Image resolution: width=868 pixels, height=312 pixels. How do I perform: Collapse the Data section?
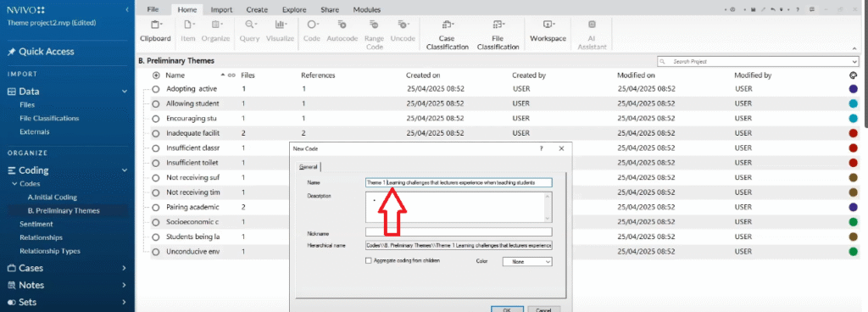(124, 92)
